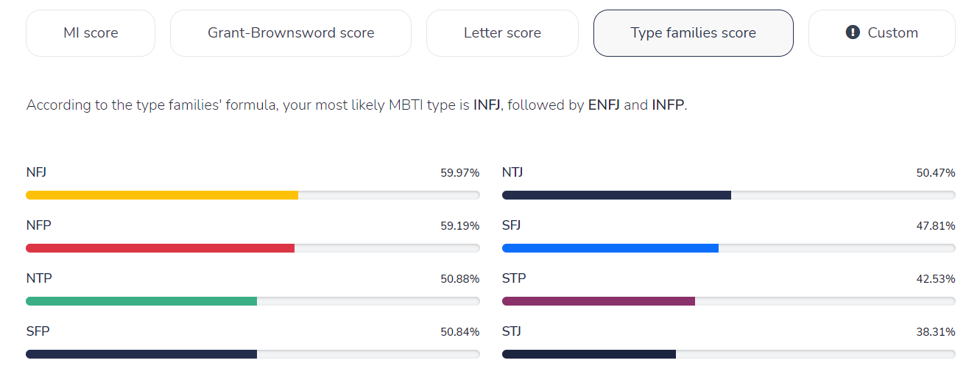Click the STJ 38.31% percentage value

click(935, 332)
